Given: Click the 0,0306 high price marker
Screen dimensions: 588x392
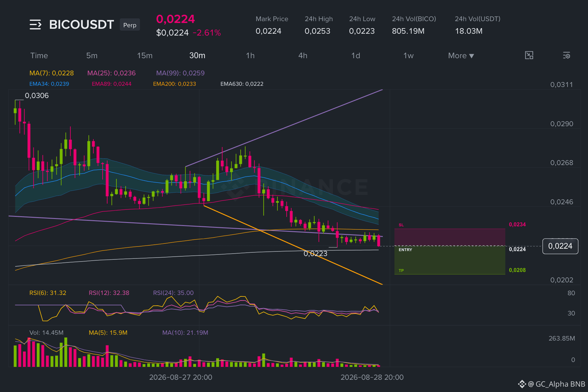Looking at the screenshot, I should [37, 96].
